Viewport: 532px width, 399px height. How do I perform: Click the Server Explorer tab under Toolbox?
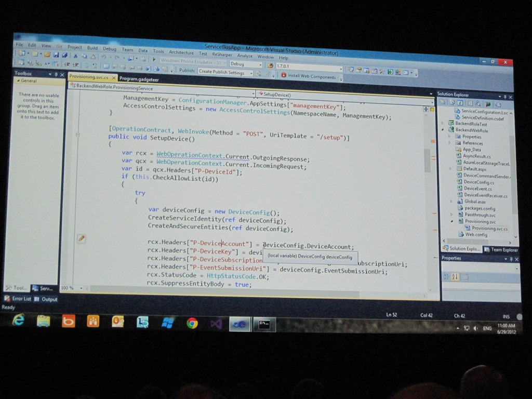tap(43, 288)
